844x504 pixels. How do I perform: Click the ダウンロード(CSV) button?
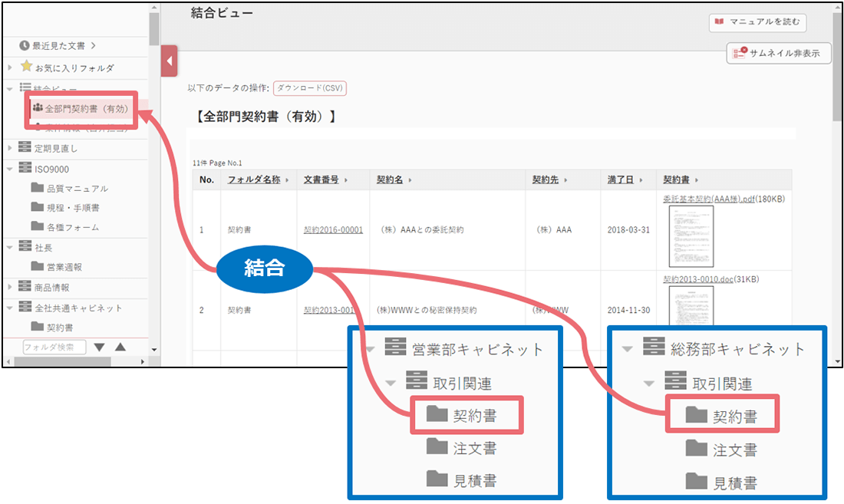pyautogui.click(x=310, y=88)
